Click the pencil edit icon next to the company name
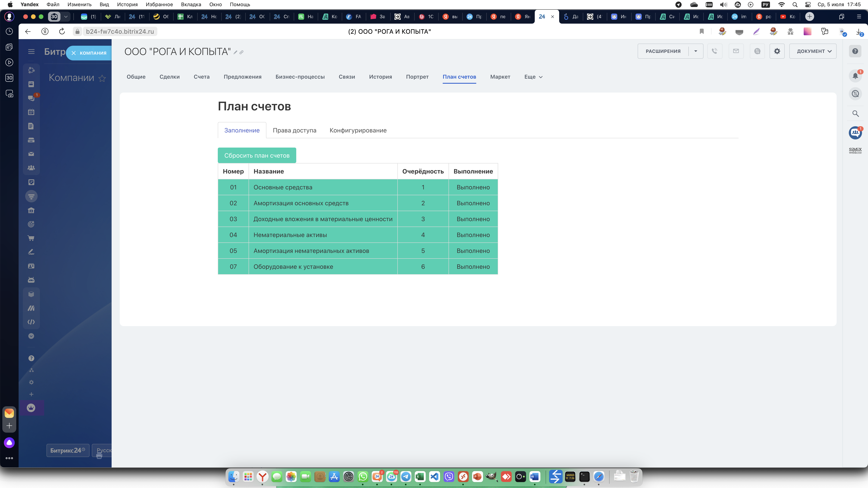868x488 pixels. click(236, 52)
